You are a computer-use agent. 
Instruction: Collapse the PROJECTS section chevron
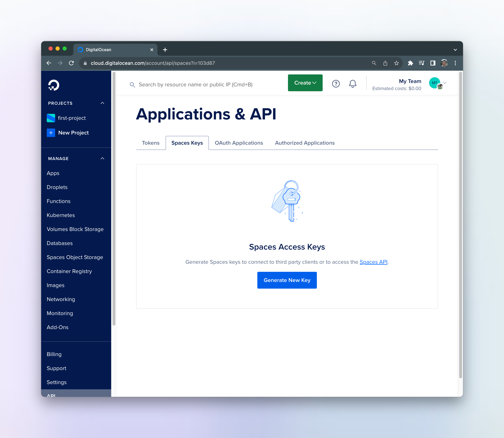click(102, 103)
